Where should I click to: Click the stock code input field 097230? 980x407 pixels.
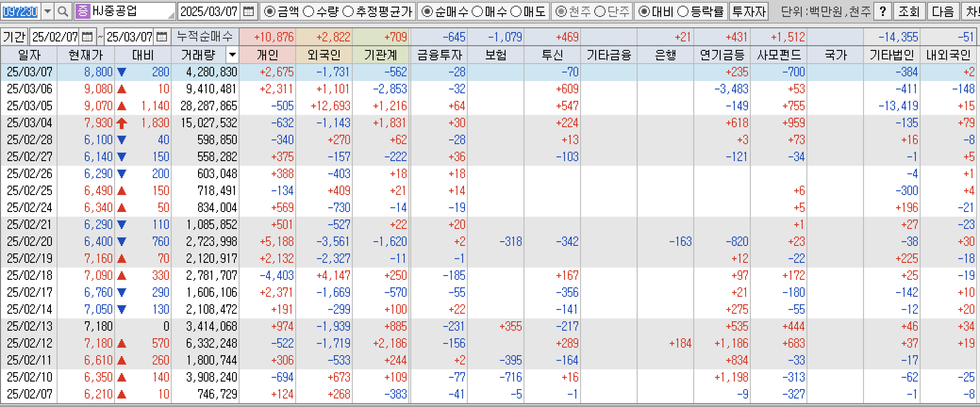coord(21,11)
